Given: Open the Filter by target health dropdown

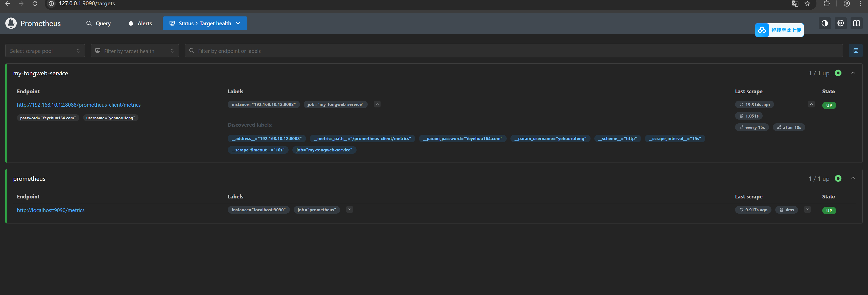Looking at the screenshot, I should (x=135, y=51).
